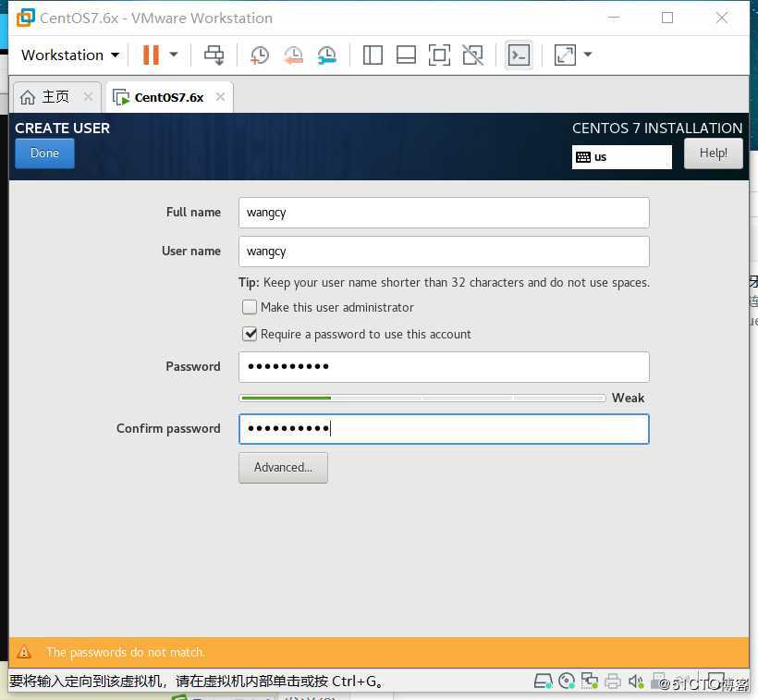Revert to the previous snapshot

293,55
